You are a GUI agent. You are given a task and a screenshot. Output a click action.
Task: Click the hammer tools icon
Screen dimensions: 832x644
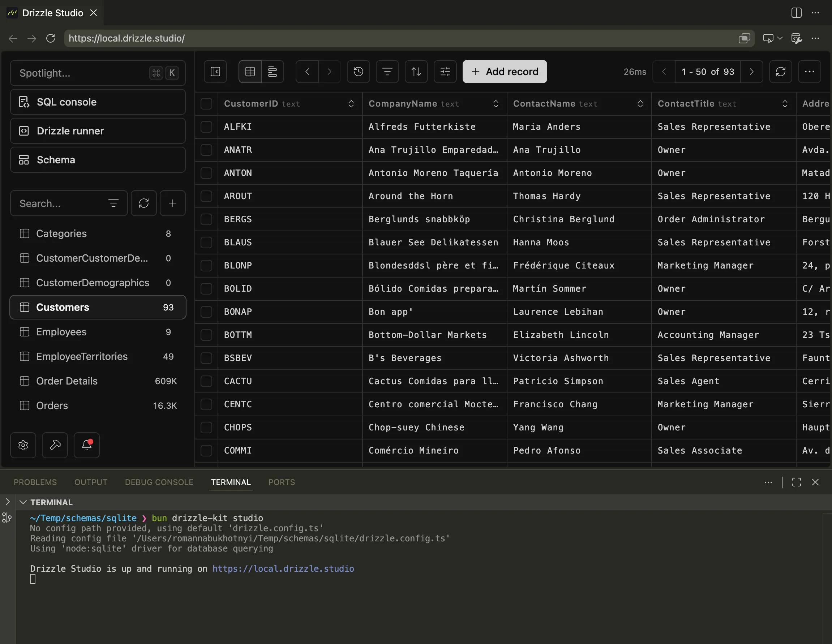pos(55,445)
